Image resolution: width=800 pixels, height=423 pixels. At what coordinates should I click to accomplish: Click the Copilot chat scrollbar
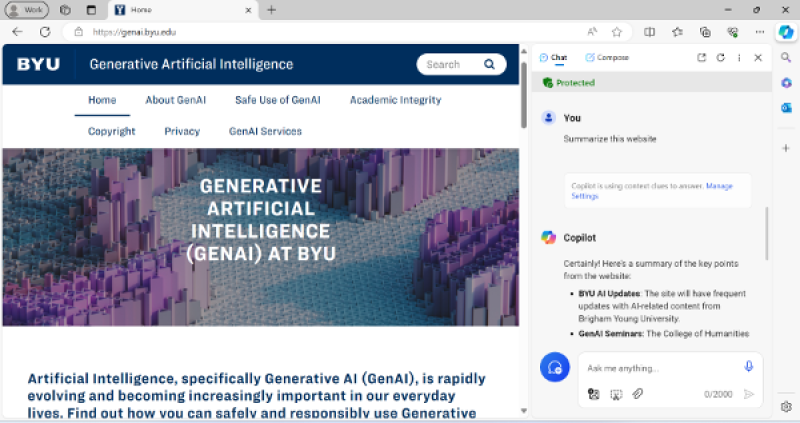click(766, 234)
